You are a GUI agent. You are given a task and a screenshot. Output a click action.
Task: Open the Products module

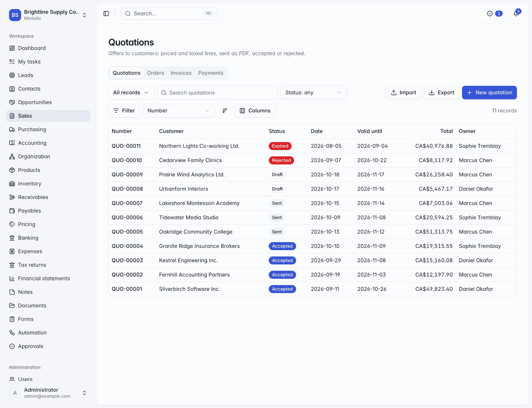coord(48,170)
